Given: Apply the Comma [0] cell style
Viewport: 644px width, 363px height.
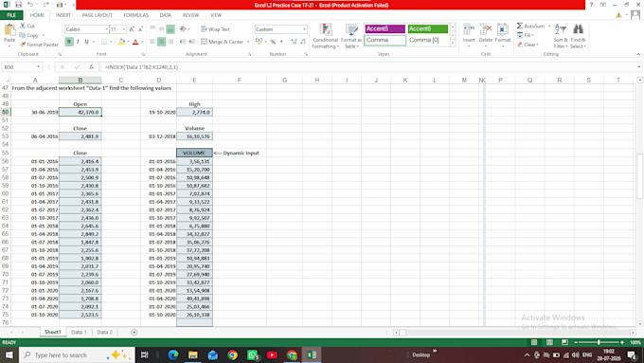Looking at the screenshot, I should coord(427,41).
